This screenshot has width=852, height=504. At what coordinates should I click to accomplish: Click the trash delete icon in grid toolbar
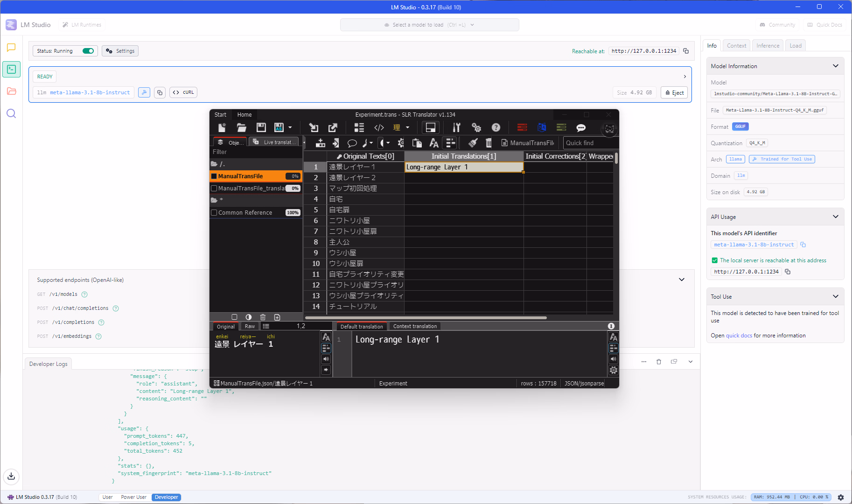point(489,143)
